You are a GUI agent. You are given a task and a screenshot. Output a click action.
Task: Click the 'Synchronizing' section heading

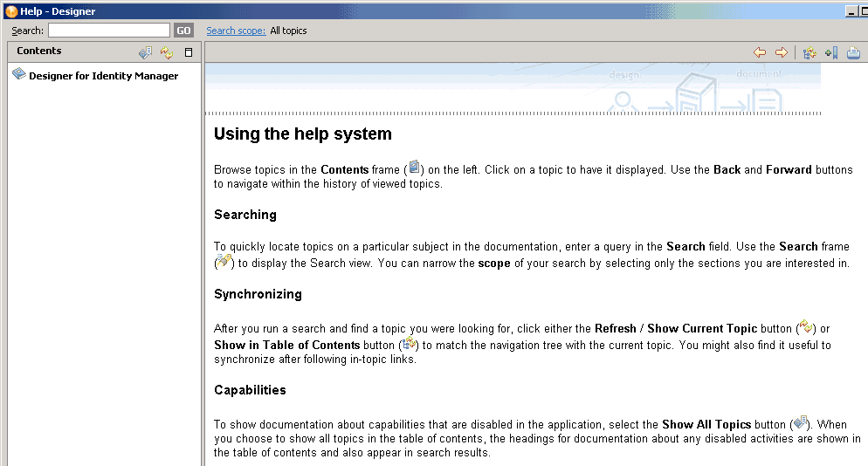click(258, 294)
